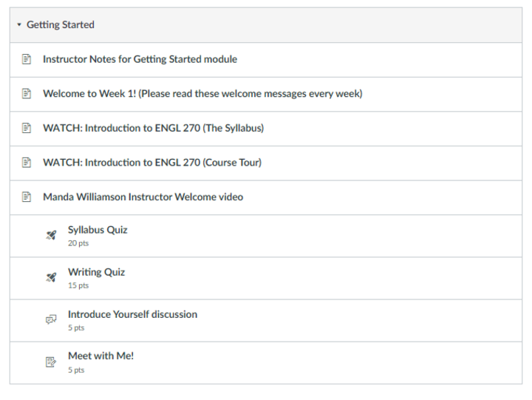
Task: Open the Introduce Yourself discussion
Action: (132, 314)
